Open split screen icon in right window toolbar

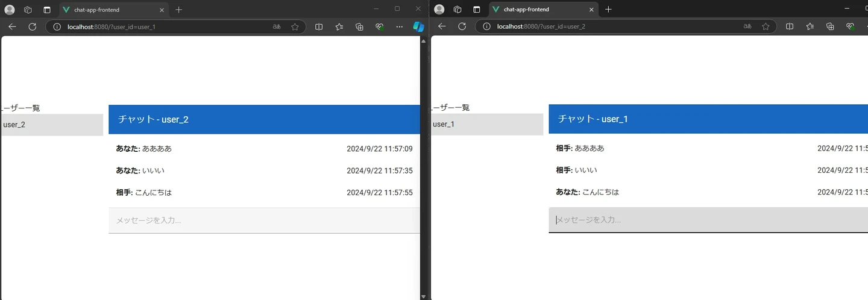coord(790,27)
